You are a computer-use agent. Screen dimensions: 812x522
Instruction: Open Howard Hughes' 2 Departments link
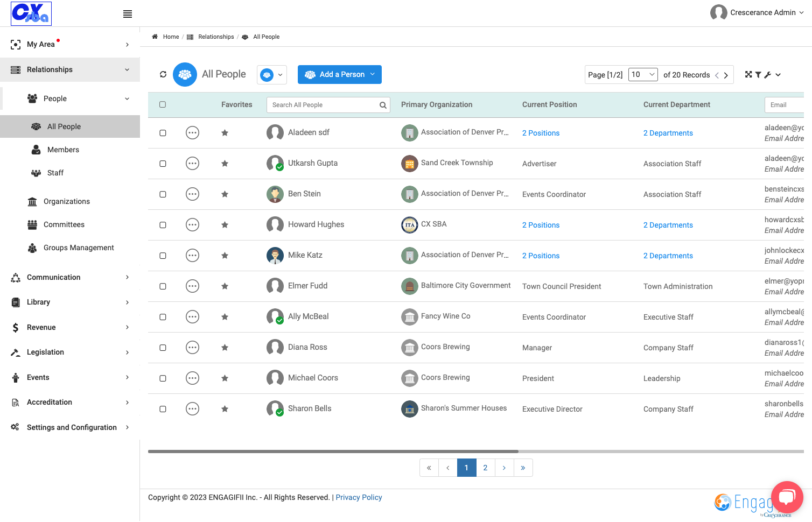tap(668, 225)
